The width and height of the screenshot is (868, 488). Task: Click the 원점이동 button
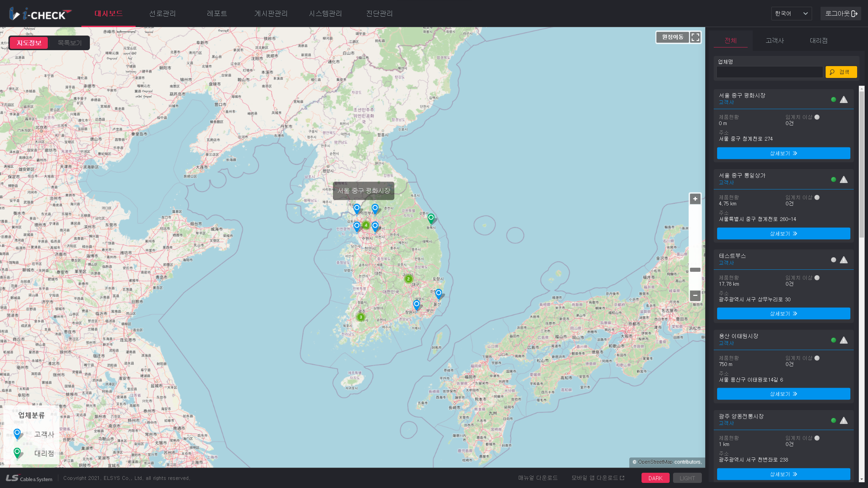pyautogui.click(x=673, y=37)
